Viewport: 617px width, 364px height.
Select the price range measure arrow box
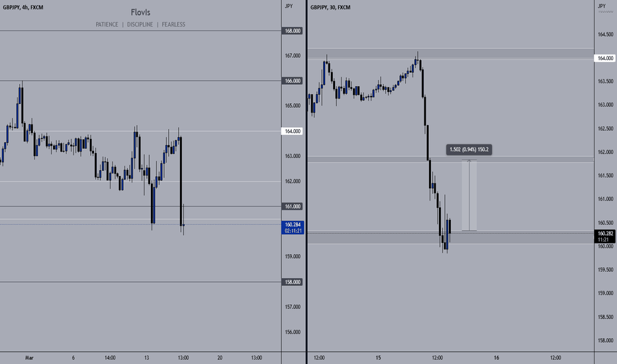click(x=469, y=195)
